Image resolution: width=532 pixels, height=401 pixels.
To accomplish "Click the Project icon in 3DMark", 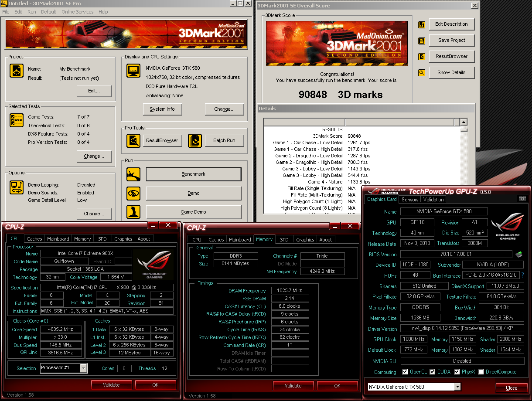I will pyautogui.click(x=17, y=71).
